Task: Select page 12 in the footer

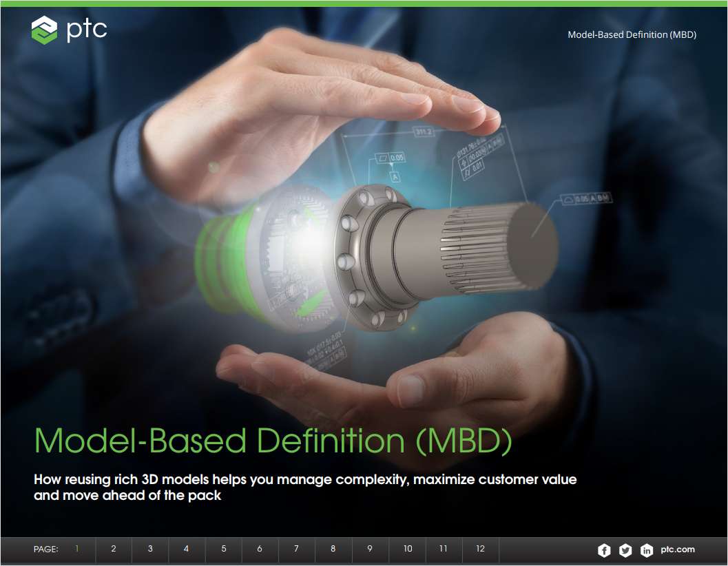Action: (x=480, y=549)
